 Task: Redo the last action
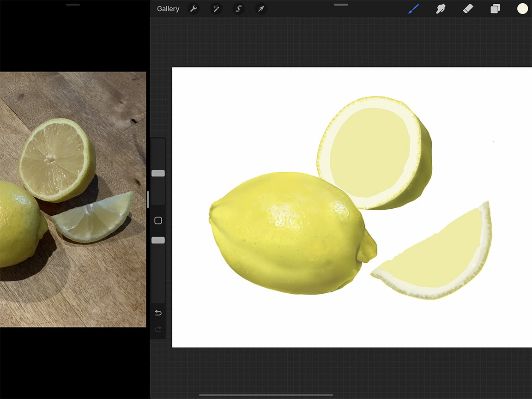point(158,329)
